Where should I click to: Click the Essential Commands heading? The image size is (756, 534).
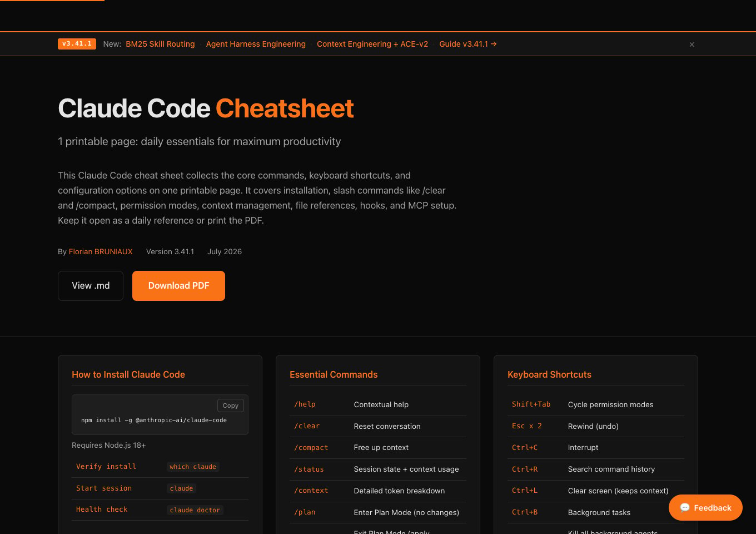334,374
